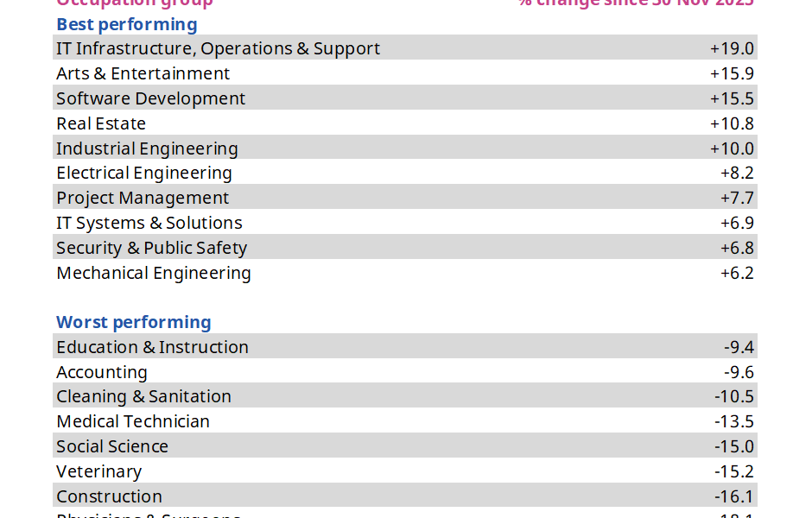Select the Security & Public Safety text

[151, 248]
